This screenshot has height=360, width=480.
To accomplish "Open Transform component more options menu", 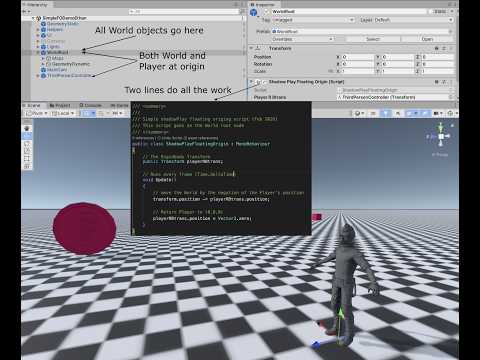I will [451, 48].
